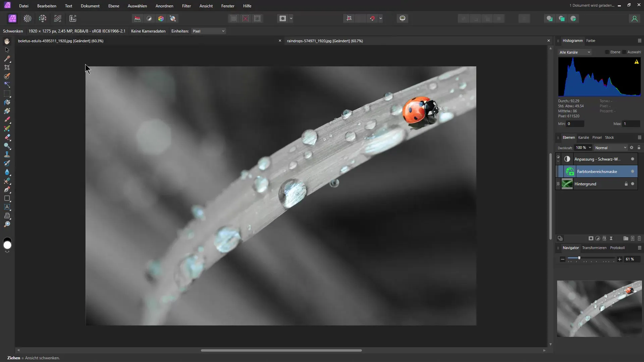Select the Crop tool
Image resolution: width=644 pixels, height=362 pixels.
tap(7, 67)
